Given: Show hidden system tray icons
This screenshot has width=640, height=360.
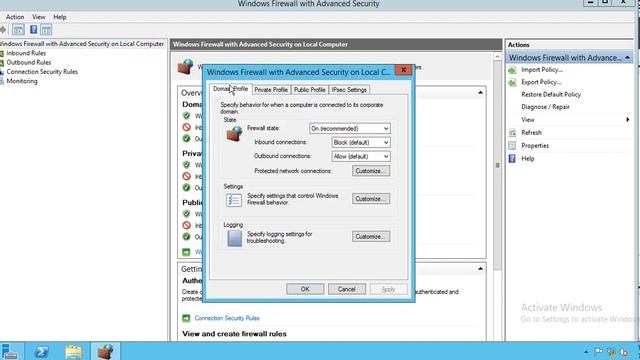Looking at the screenshot, I should [586, 352].
